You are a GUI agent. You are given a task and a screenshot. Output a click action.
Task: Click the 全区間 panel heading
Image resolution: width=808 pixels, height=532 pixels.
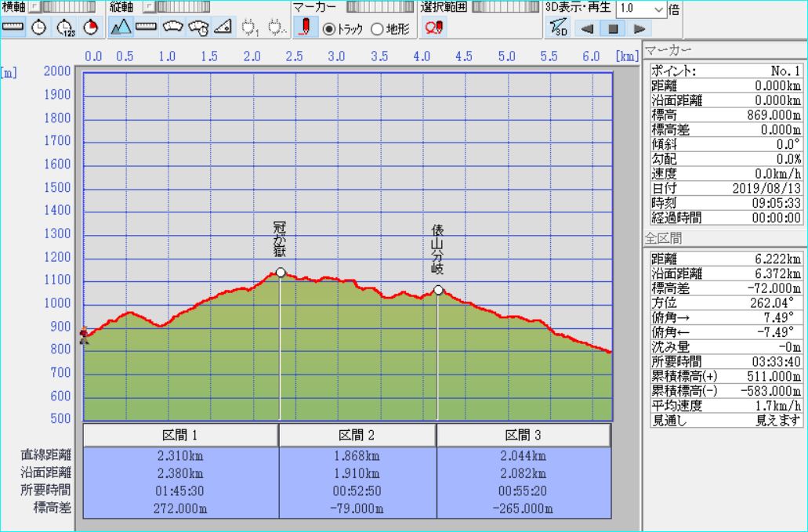[x=663, y=238]
